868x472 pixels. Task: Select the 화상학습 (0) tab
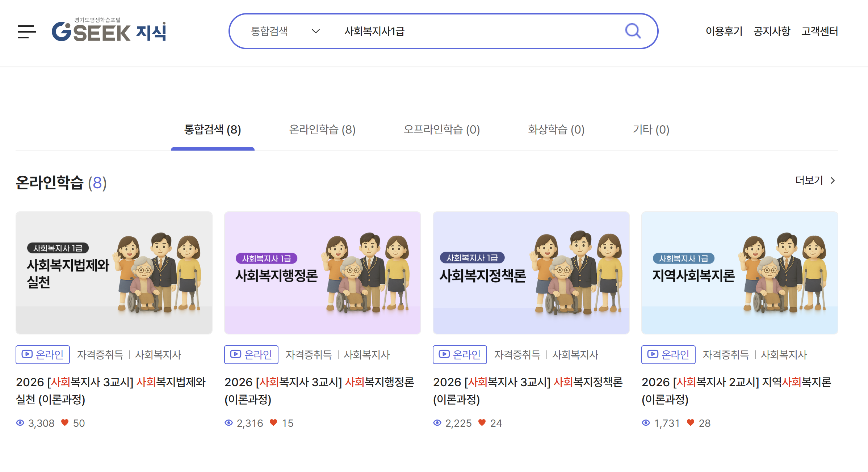tap(556, 130)
